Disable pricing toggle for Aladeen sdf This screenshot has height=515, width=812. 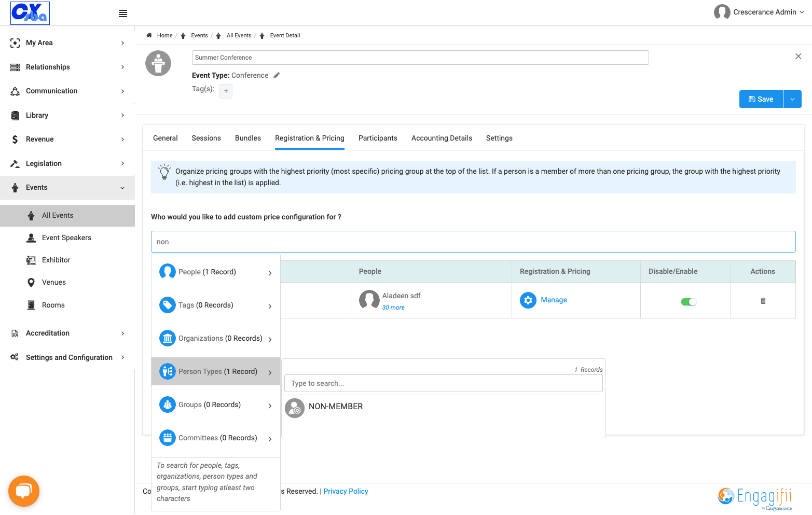pos(689,302)
